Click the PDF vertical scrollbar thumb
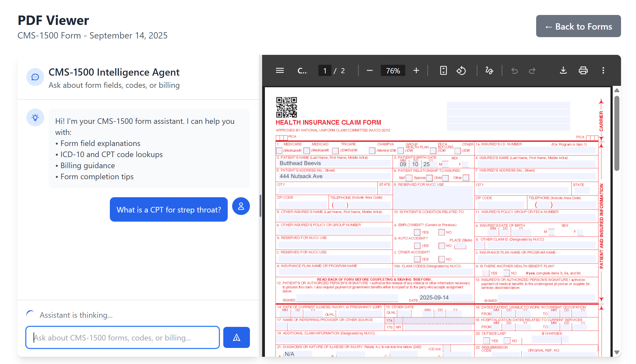The image size is (636, 364). [617, 133]
